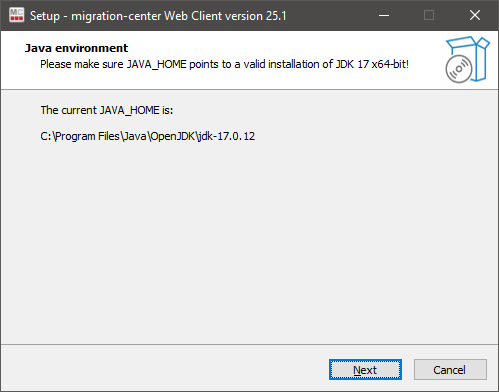Click the 'OpenJDK' segment of the path
Screen dimensions: 499x392
(x=172, y=136)
